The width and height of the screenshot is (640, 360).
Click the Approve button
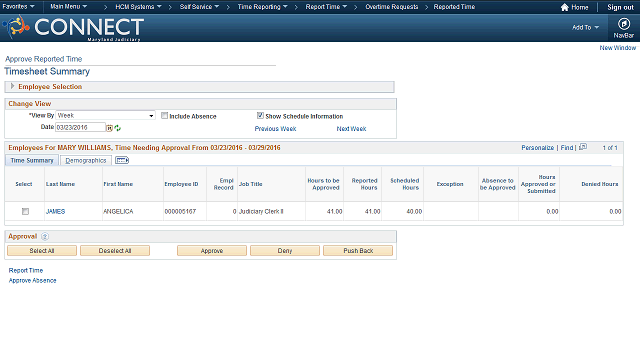(212, 251)
